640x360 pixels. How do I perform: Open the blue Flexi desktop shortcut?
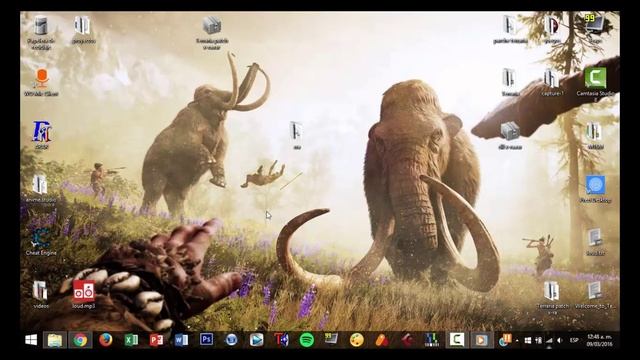click(x=595, y=189)
